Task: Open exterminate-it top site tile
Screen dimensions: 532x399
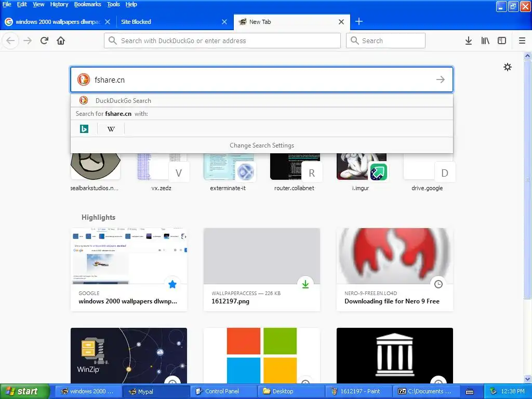Action: pos(228,172)
